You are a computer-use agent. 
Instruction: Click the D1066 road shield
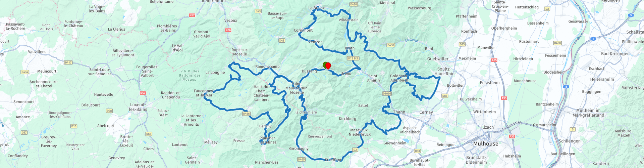click(x=387, y=94)
